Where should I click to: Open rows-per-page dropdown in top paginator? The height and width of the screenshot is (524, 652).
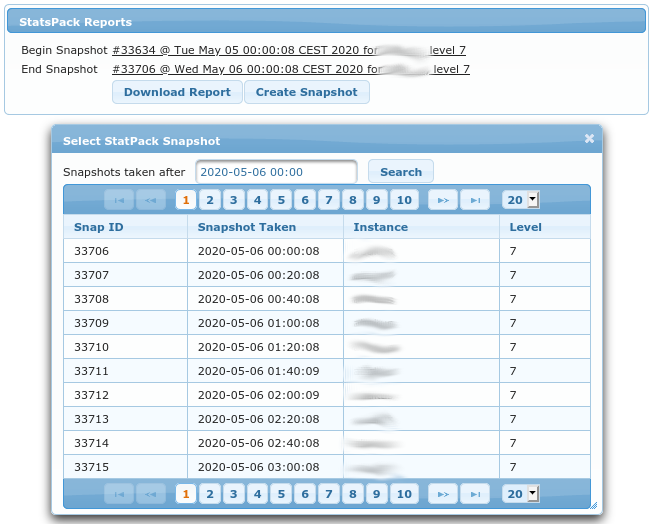[521, 200]
